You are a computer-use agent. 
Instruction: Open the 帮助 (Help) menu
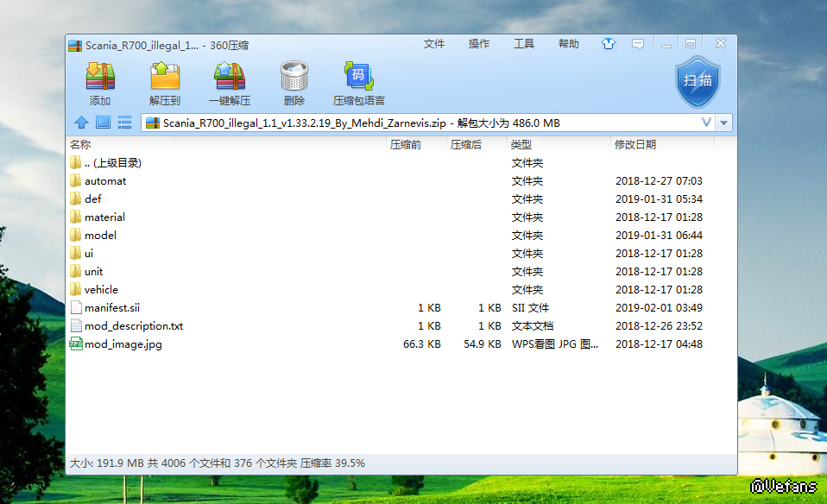point(568,44)
